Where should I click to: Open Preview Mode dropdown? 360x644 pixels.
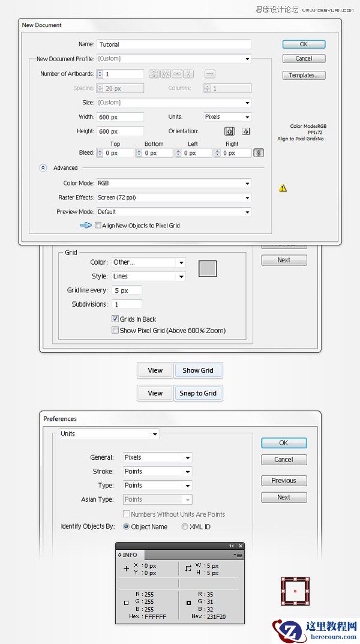click(x=174, y=212)
